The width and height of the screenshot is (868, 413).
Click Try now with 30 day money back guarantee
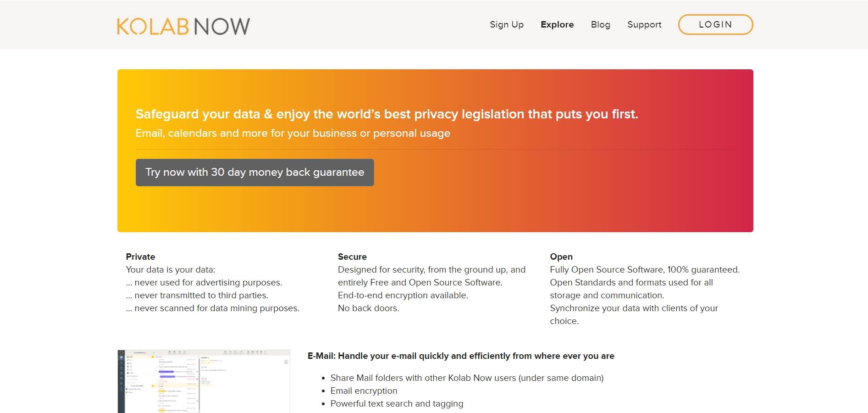(x=255, y=173)
